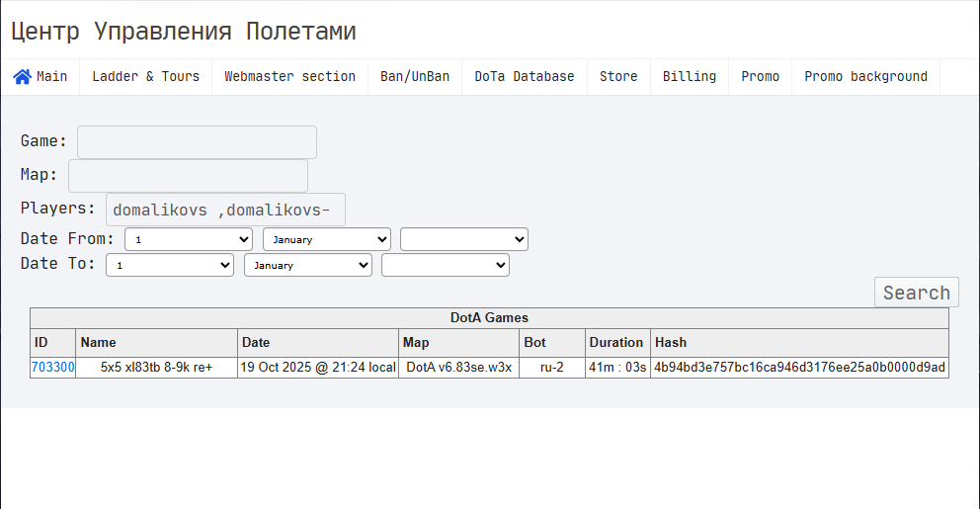This screenshot has height=509, width=980.
Task: Click the hash value starting 4b94bd3e
Action: click(799, 367)
